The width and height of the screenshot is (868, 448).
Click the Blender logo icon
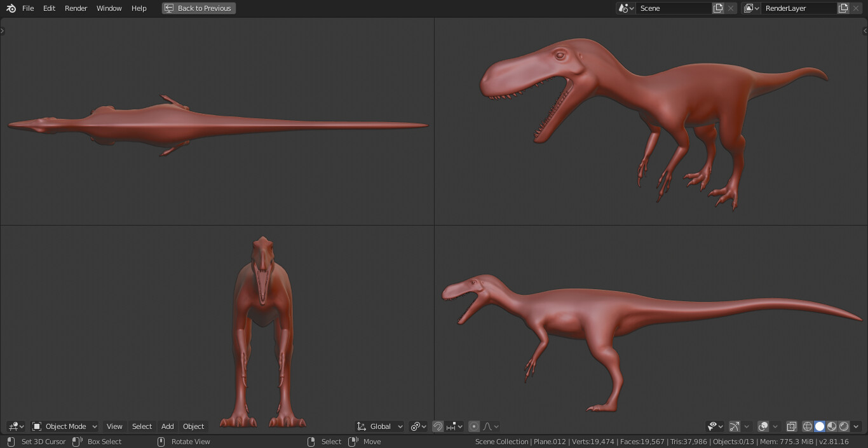[x=10, y=8]
